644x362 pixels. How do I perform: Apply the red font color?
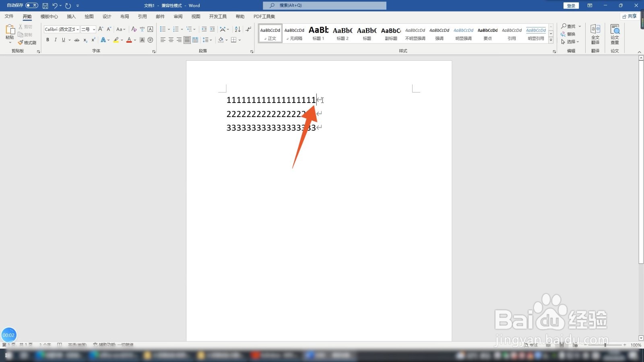[x=129, y=40]
